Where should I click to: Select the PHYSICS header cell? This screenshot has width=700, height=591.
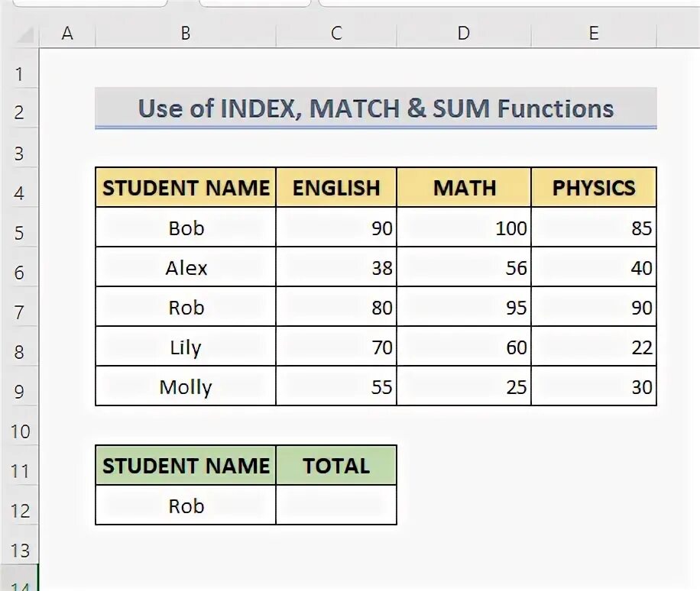point(594,188)
